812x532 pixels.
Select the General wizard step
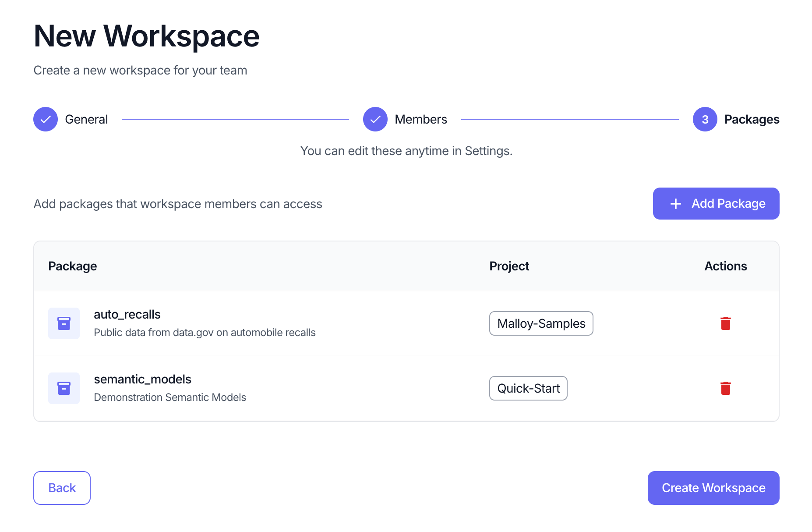point(86,119)
